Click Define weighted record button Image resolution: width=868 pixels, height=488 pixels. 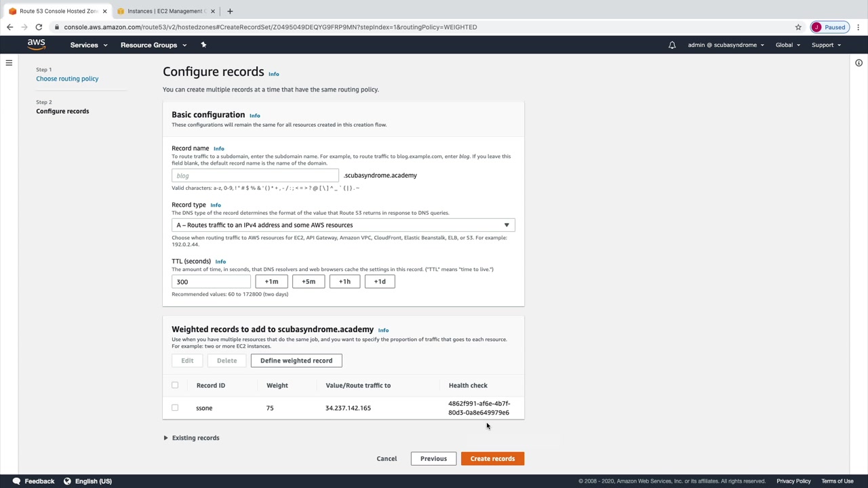[x=296, y=361]
